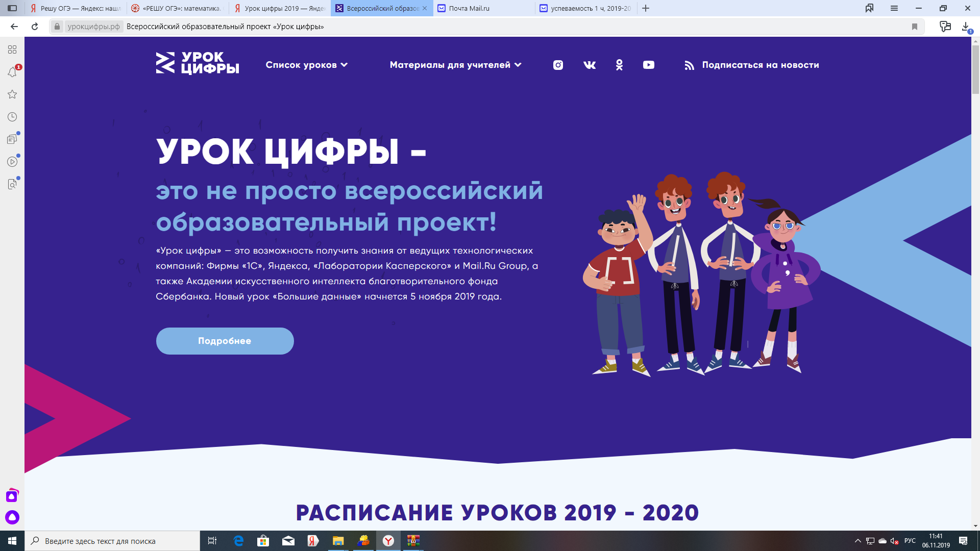Show hidden system tray icons
Viewport: 980px width, 551px height.
click(857, 541)
